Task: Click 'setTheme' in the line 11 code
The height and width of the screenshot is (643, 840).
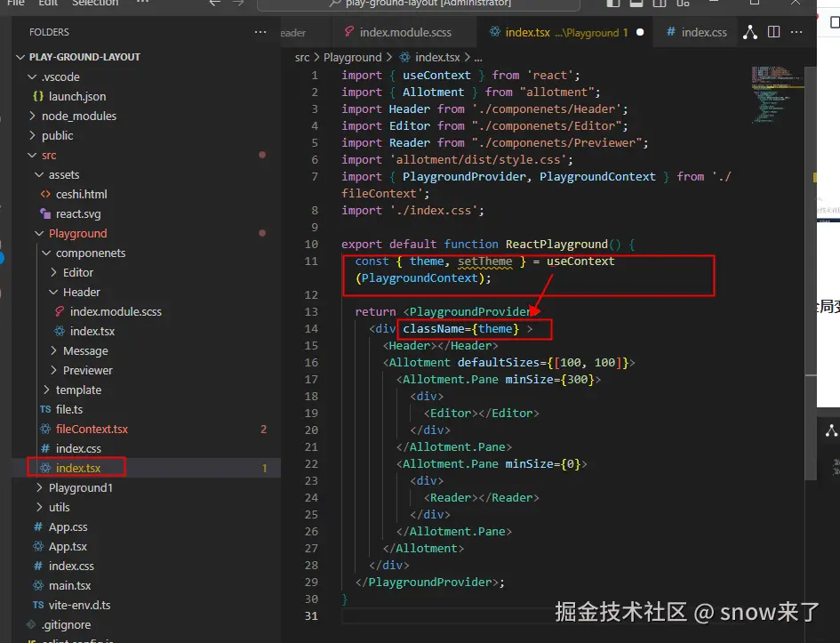Action: [484, 261]
